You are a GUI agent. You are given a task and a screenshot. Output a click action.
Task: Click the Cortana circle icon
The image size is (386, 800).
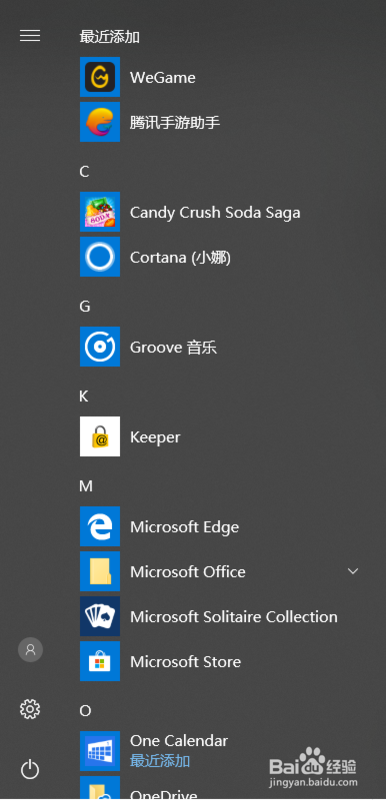pos(100,257)
